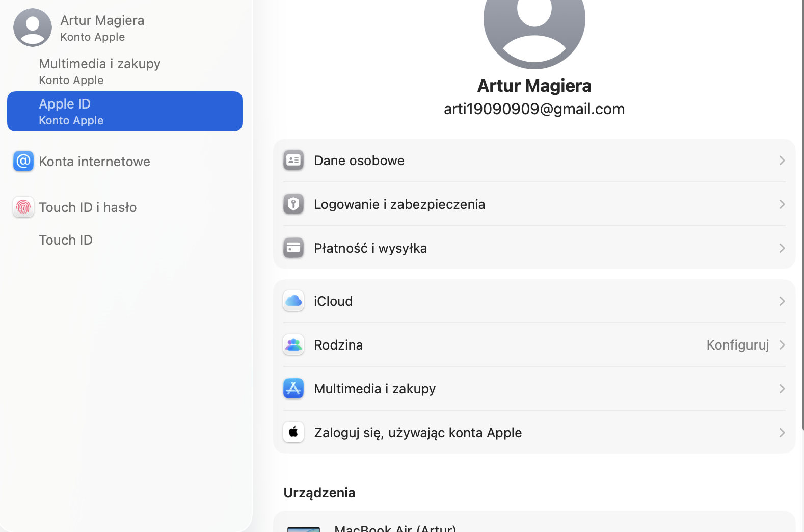This screenshot has height=532, width=804.
Task: Click the Logowanie i zabezpieczenia shield icon
Action: point(293,204)
